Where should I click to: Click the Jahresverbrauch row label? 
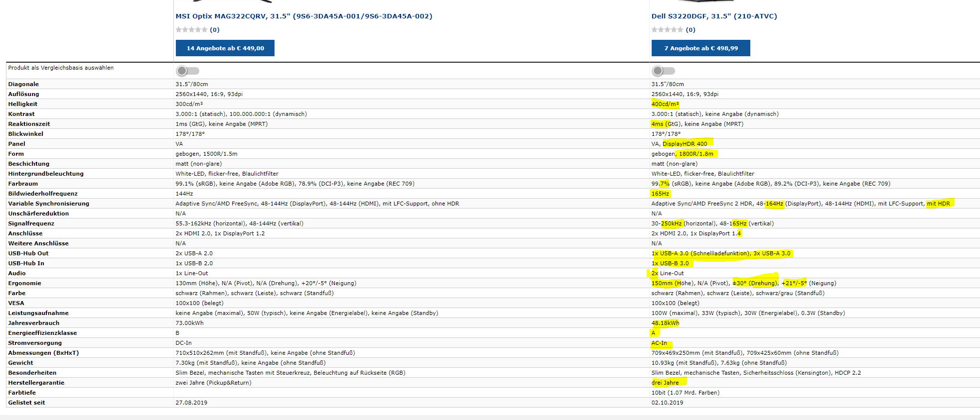[x=34, y=323]
